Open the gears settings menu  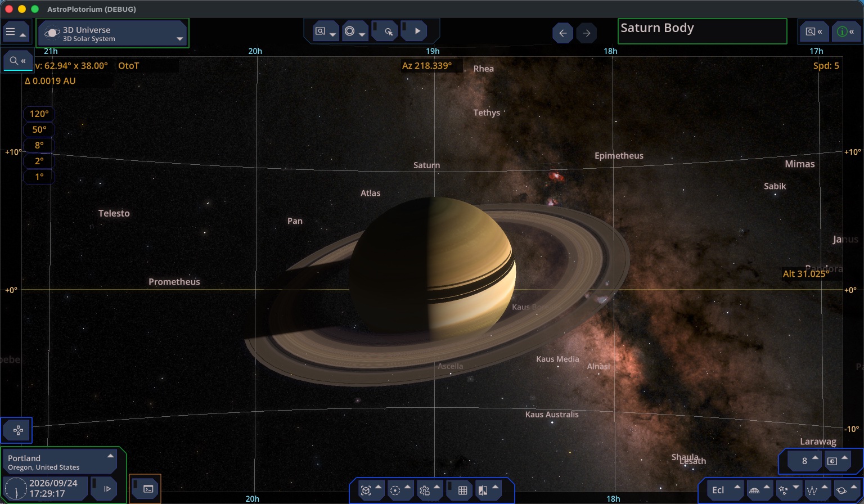tap(429, 490)
